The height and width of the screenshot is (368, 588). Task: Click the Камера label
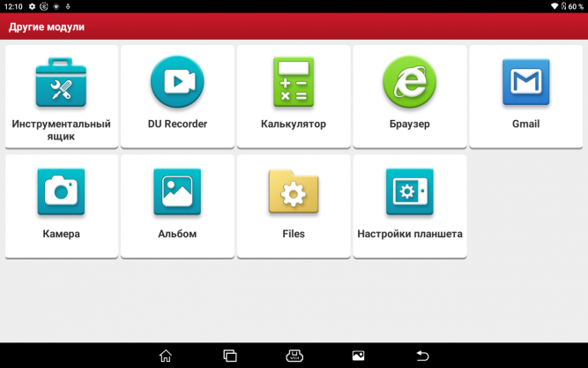tap(61, 234)
